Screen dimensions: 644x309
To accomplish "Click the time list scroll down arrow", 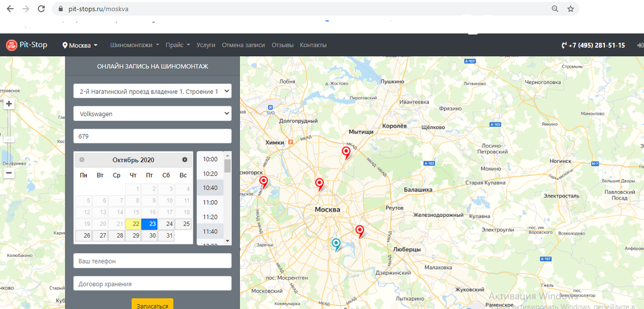I will pyautogui.click(x=228, y=241).
